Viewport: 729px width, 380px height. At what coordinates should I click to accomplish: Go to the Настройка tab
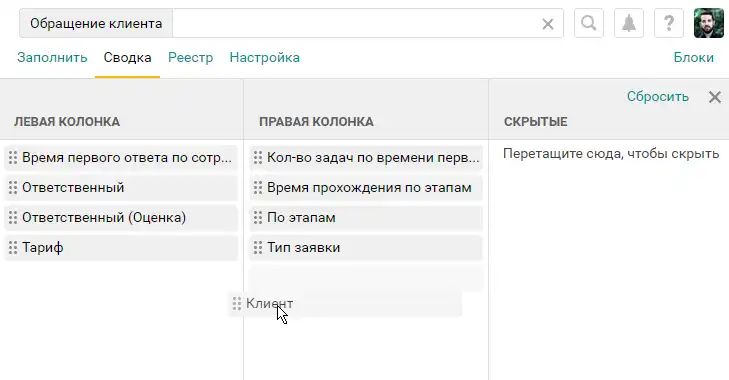265,58
